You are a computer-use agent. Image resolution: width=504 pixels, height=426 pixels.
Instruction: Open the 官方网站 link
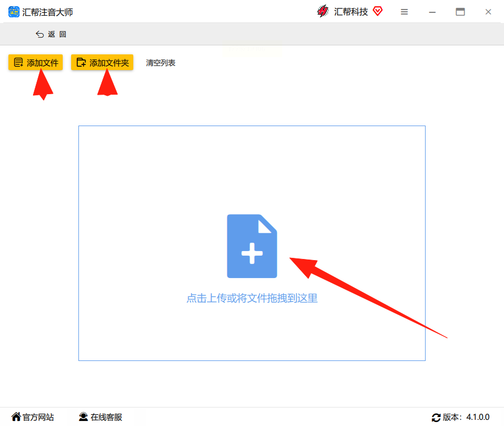[x=38, y=417]
